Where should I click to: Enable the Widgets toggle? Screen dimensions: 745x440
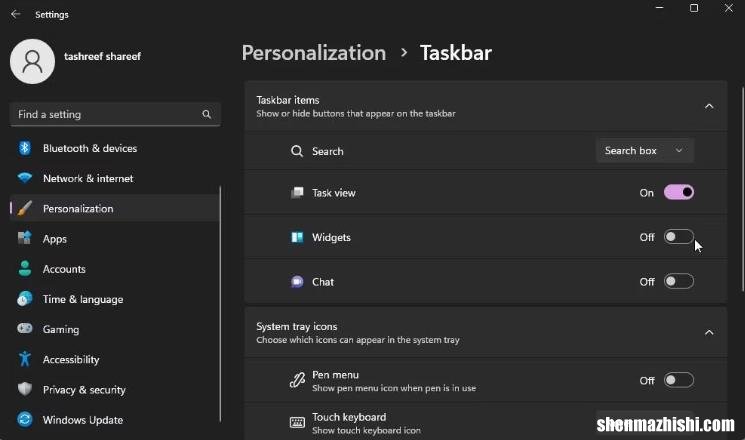click(x=679, y=237)
